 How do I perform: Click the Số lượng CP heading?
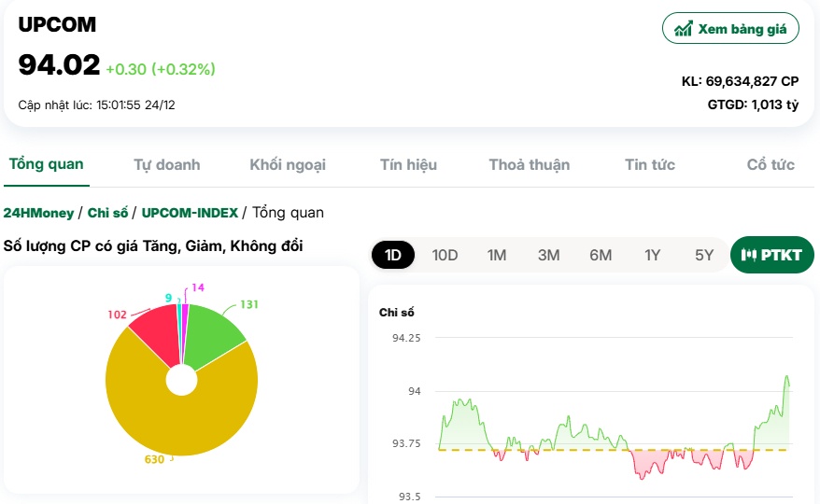click(x=153, y=245)
